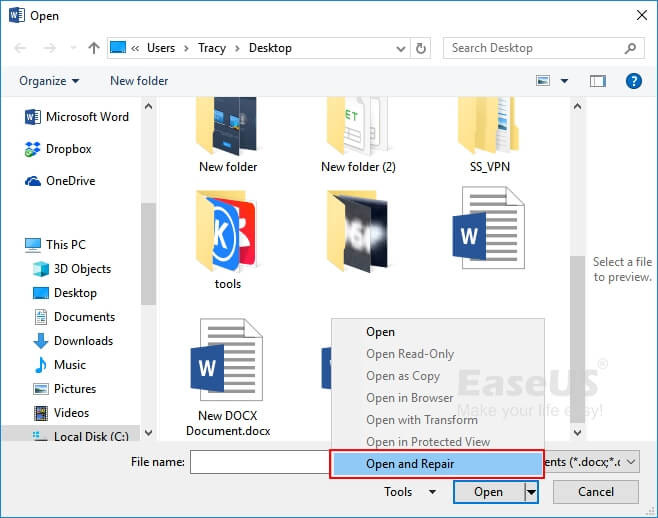Open Pictures in the sidebar
This screenshot has width=658, height=518.
(65, 389)
